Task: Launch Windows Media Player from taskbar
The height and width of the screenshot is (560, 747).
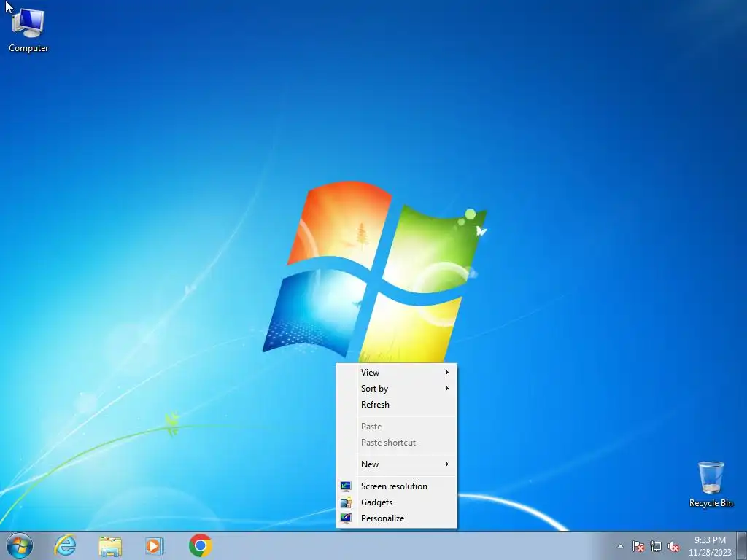Action: coord(155,545)
